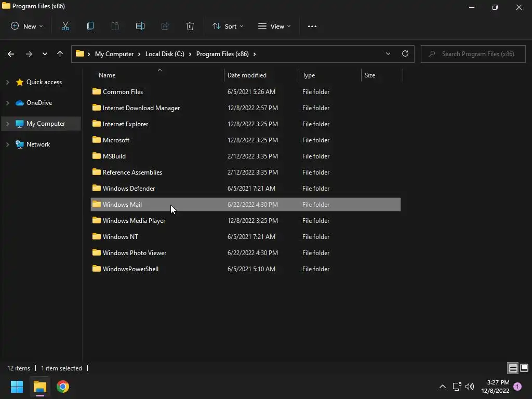The width and height of the screenshot is (532, 399).
Task: Click the Paste clipboard icon
Action: point(115,26)
